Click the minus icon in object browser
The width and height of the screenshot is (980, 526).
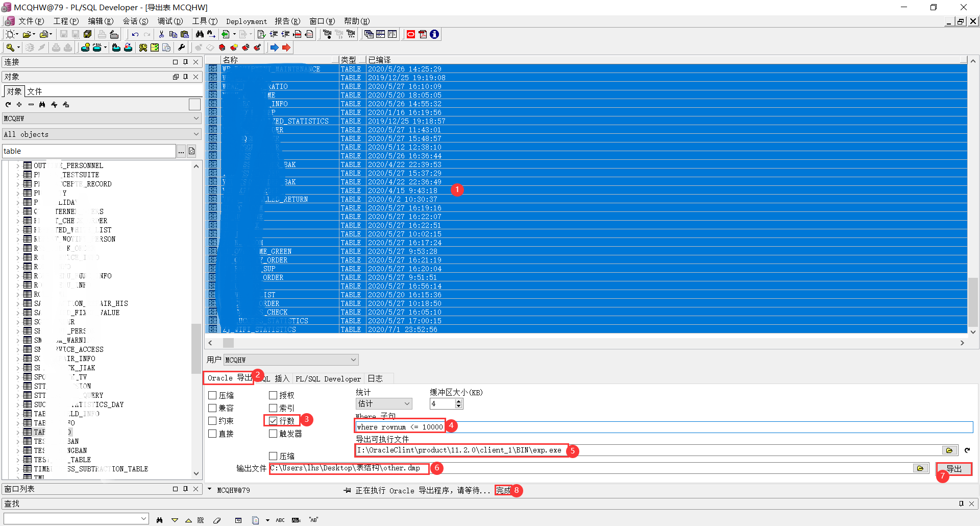tap(31, 104)
